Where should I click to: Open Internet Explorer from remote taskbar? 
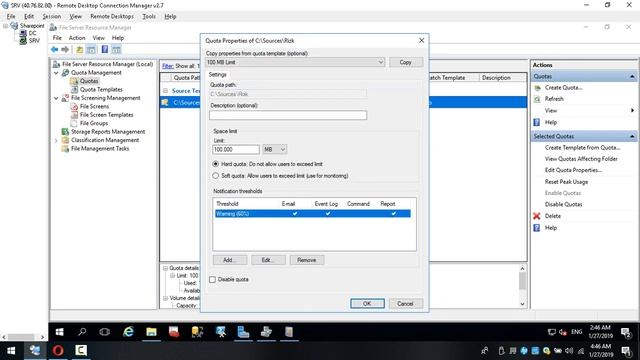point(128,332)
